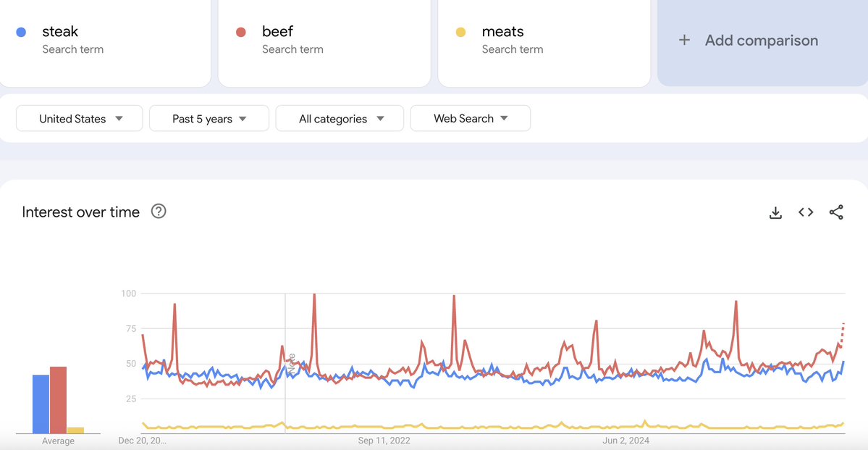Expand the Past 5 years time range
This screenshot has height=450, width=868.
pyautogui.click(x=209, y=119)
